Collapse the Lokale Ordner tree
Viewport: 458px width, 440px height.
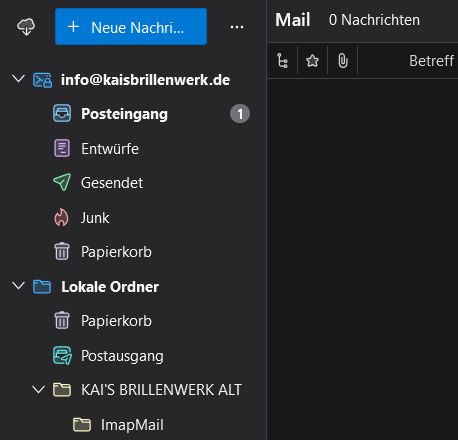click(18, 286)
